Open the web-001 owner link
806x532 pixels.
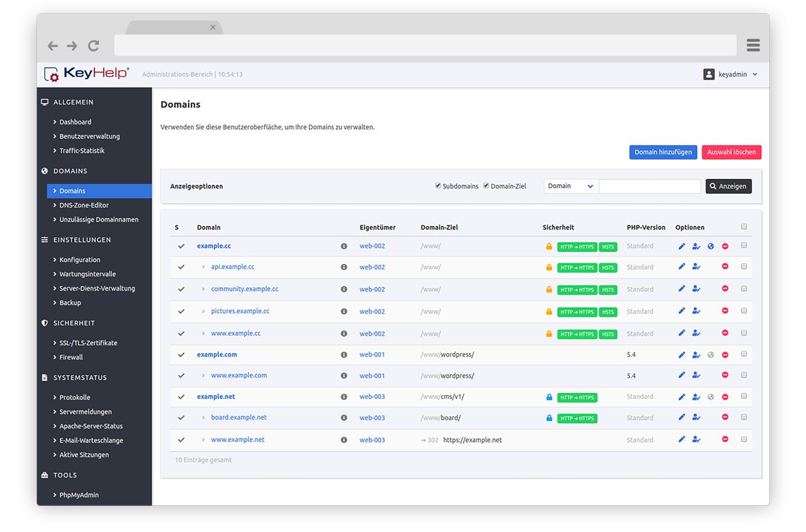372,354
